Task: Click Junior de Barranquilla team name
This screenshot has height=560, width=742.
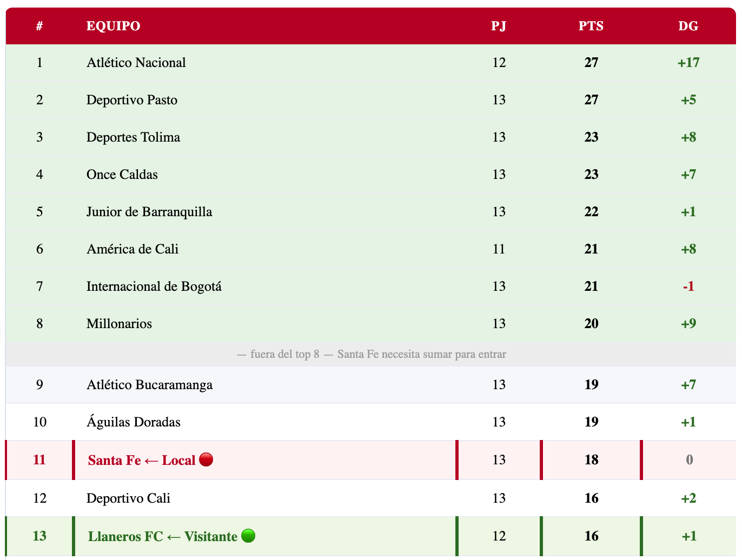Action: point(149,212)
